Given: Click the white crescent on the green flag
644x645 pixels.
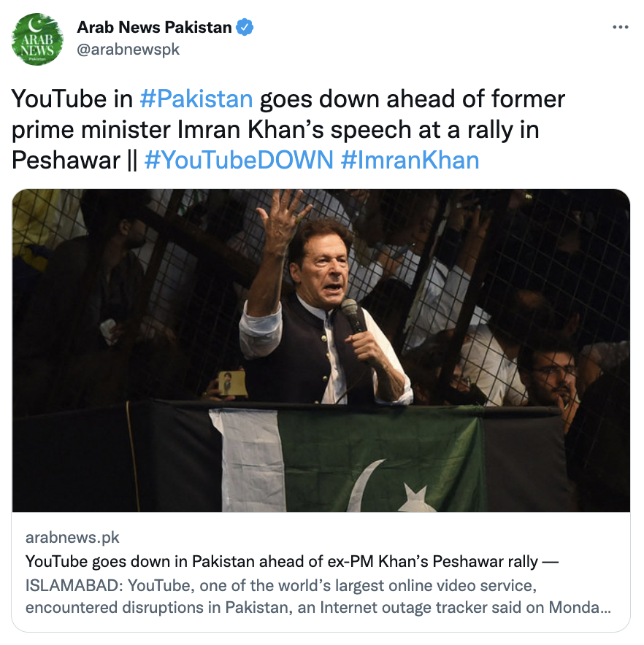Looking at the screenshot, I should pyautogui.click(x=364, y=487).
